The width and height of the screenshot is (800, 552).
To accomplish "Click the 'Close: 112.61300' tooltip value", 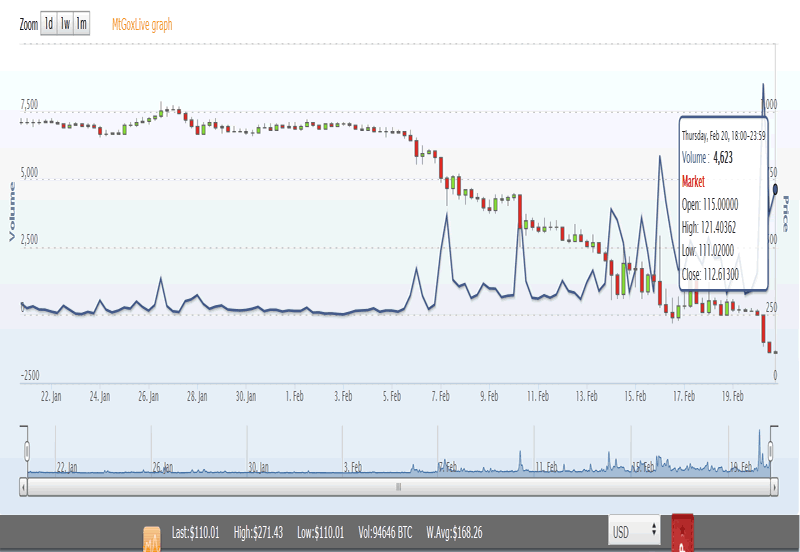I will pyautogui.click(x=710, y=274).
